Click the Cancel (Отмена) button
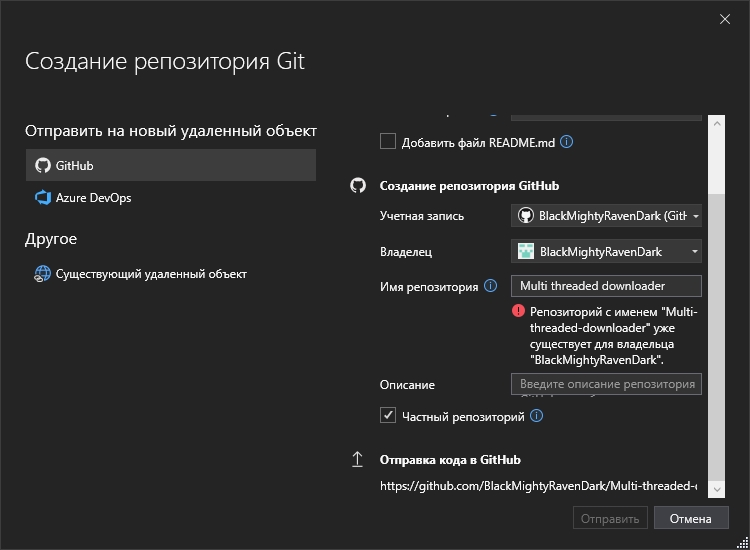Viewport: 750px width, 550px height. [691, 518]
